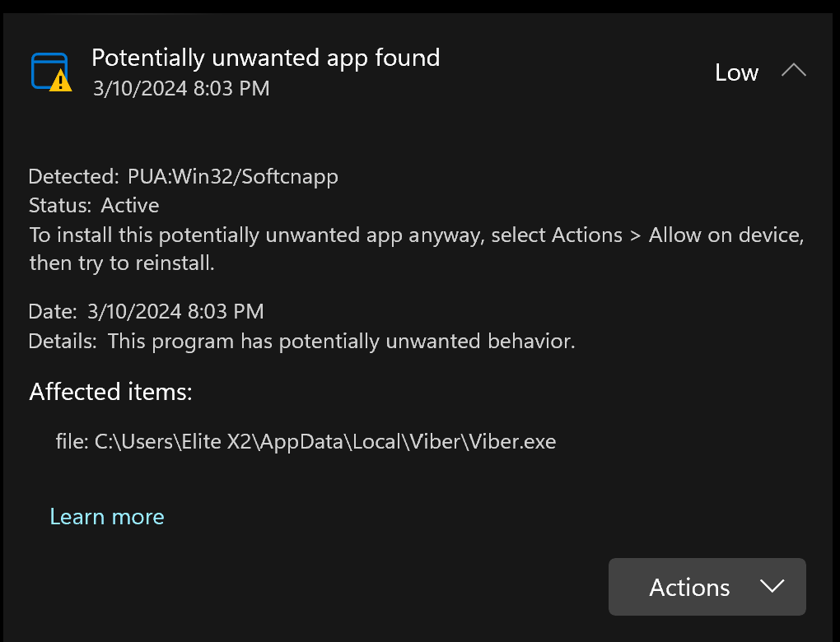Click the Active status value
The width and height of the screenshot is (840, 642).
coord(130,205)
